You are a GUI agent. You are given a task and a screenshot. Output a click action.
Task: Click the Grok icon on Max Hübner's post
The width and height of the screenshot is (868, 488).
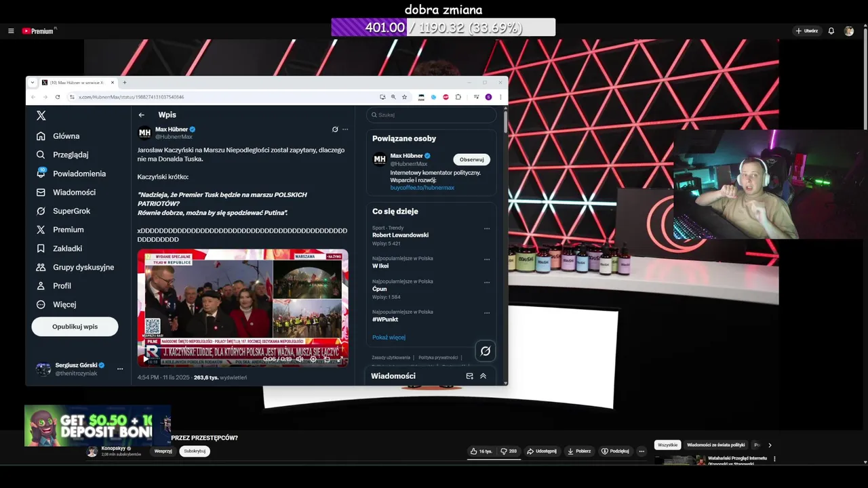click(x=335, y=129)
